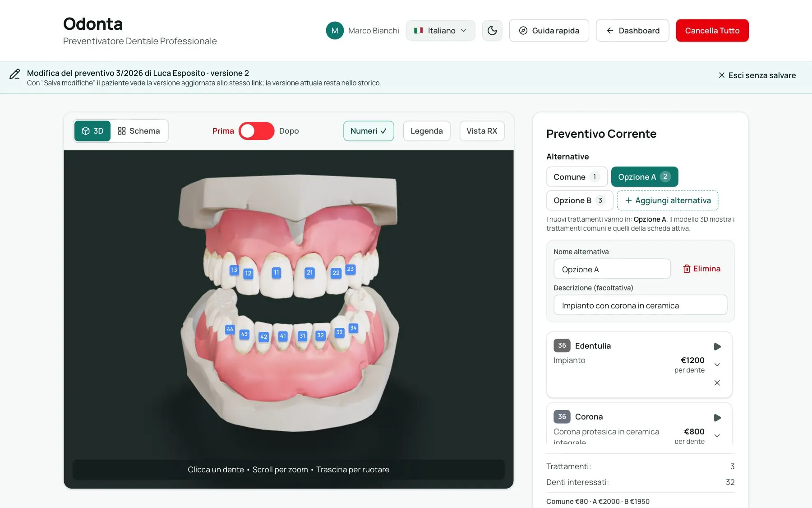The height and width of the screenshot is (508, 812).
Task: Select the Opzione A alternative tab
Action: [x=645, y=177]
